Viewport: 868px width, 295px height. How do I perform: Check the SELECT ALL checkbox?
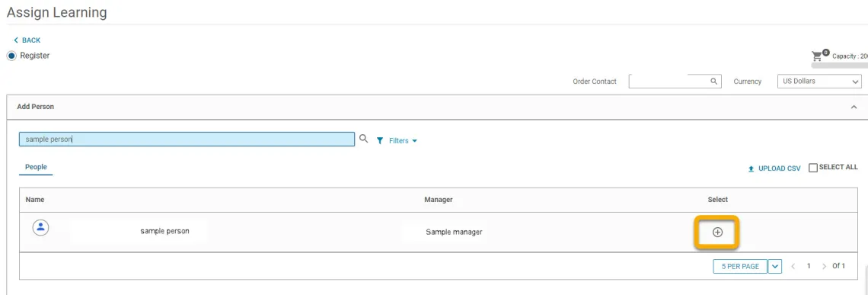tap(812, 168)
